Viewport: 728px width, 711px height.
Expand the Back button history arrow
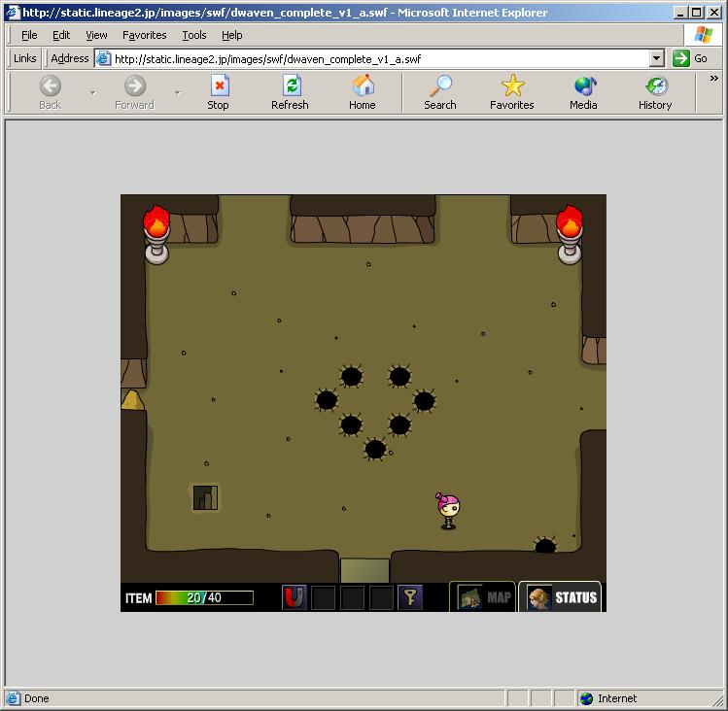(93, 93)
